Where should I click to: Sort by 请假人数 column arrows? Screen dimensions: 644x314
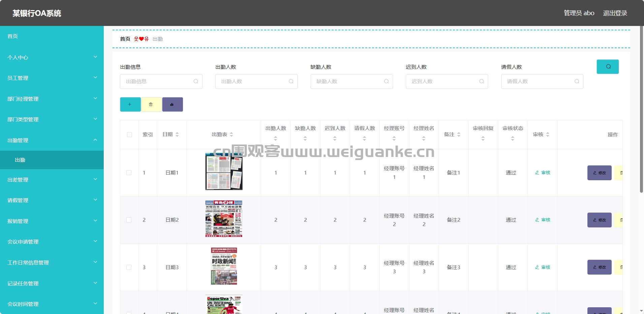point(364,138)
